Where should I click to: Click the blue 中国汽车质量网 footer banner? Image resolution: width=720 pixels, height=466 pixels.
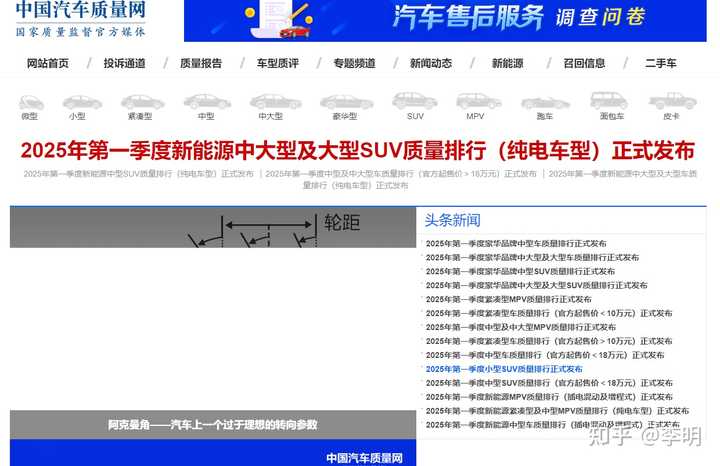(213, 453)
